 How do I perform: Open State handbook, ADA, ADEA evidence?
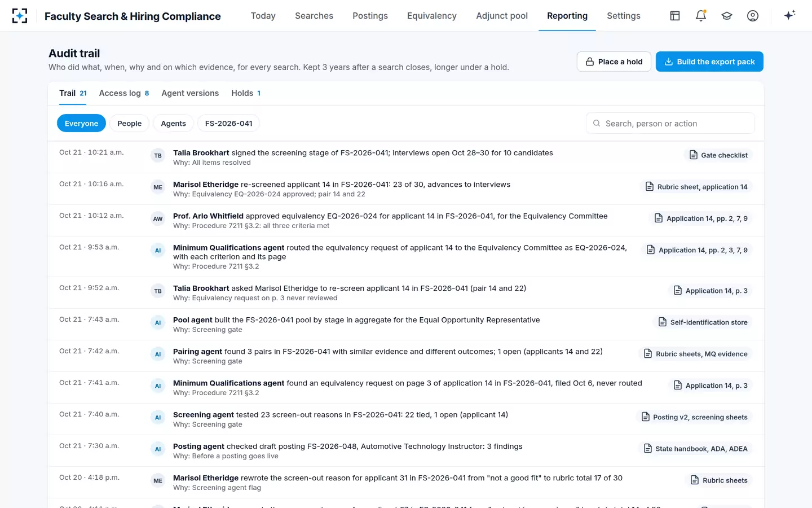click(x=695, y=449)
